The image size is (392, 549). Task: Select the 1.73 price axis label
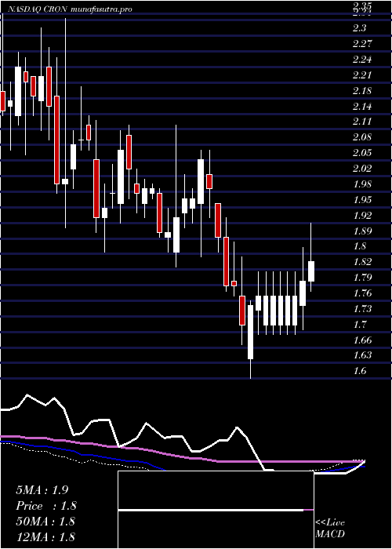pyautogui.click(x=362, y=309)
